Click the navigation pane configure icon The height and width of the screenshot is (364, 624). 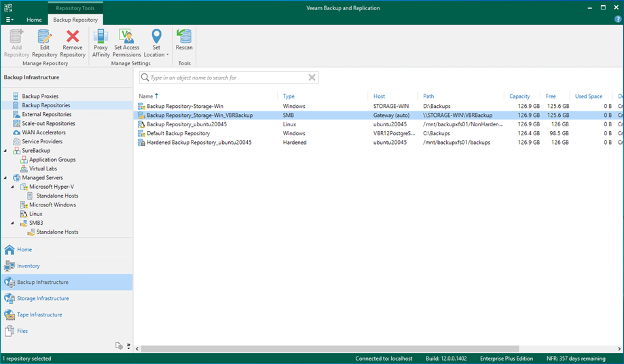click(119, 346)
